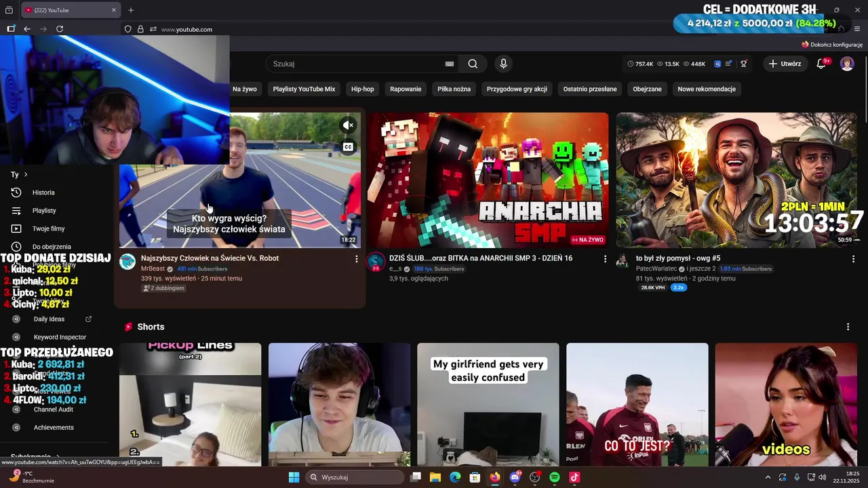Open the CO TO JEST short
The height and width of the screenshot is (488, 868).
click(x=637, y=404)
